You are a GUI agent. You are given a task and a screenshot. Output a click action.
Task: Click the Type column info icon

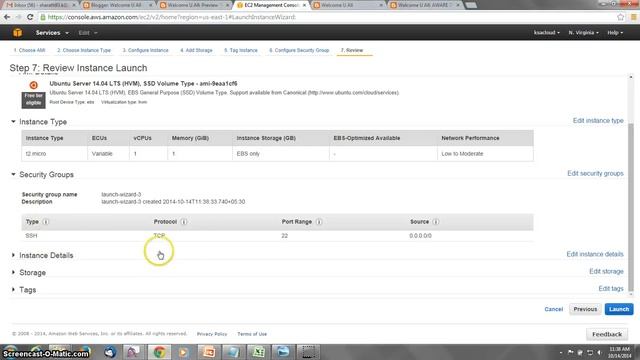(x=46, y=222)
